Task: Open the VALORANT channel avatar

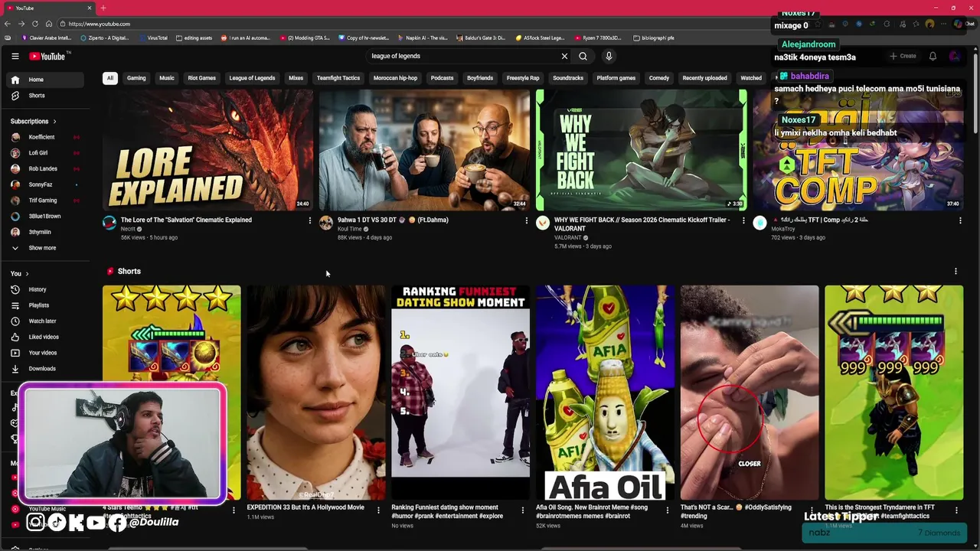Action: (x=543, y=223)
